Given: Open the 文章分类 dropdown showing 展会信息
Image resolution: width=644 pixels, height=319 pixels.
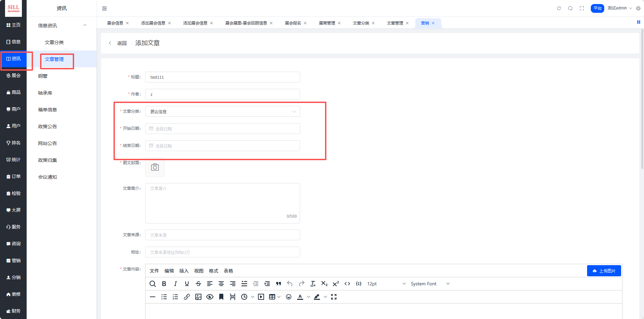Looking at the screenshot, I should click(222, 112).
